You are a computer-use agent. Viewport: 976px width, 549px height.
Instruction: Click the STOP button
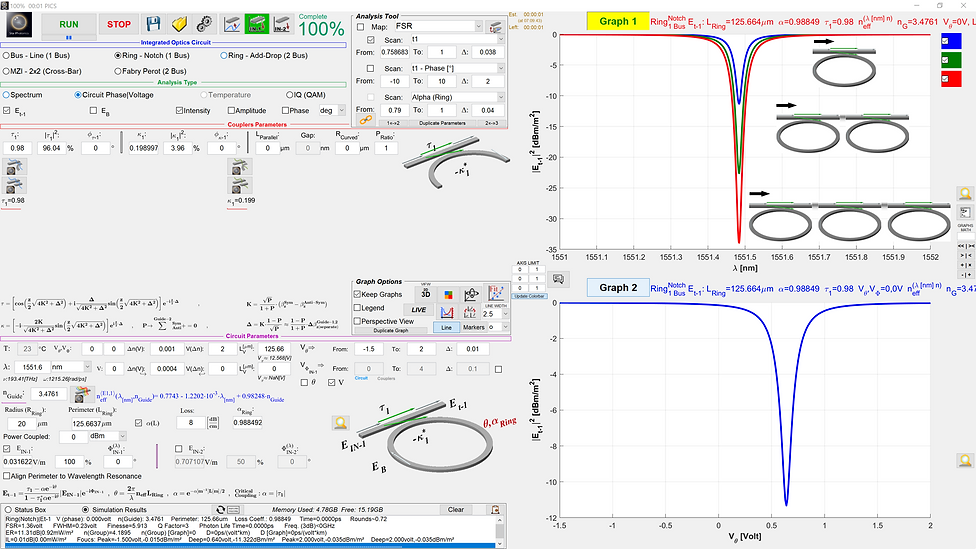pyautogui.click(x=119, y=24)
